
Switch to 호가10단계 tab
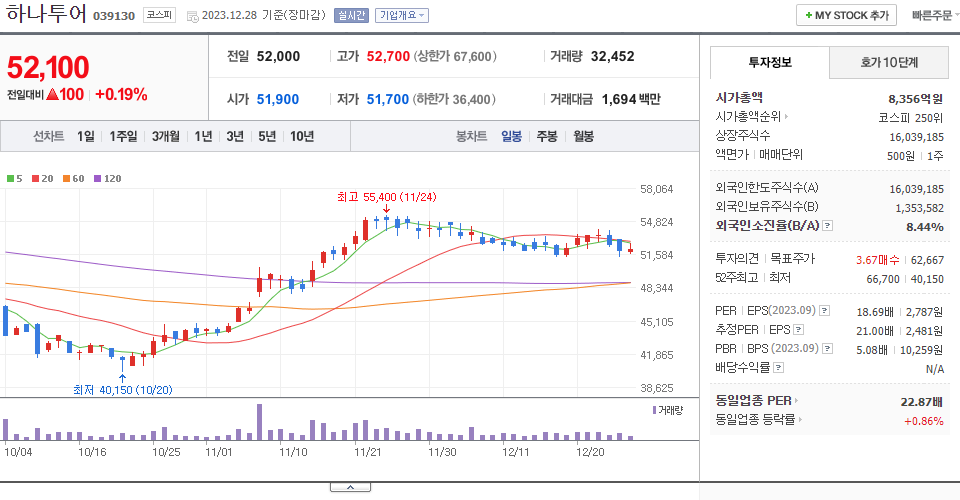coord(889,62)
